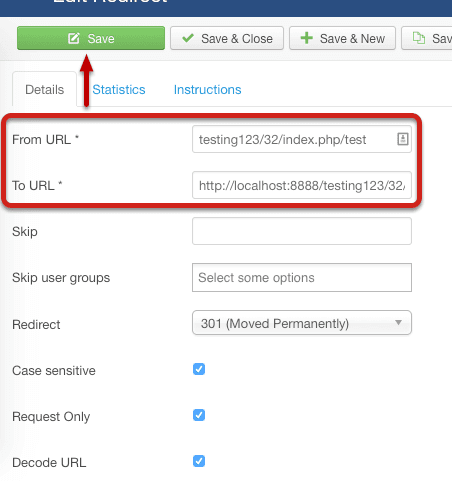
Task: Click the plus icon on Save & New
Action: click(x=306, y=38)
